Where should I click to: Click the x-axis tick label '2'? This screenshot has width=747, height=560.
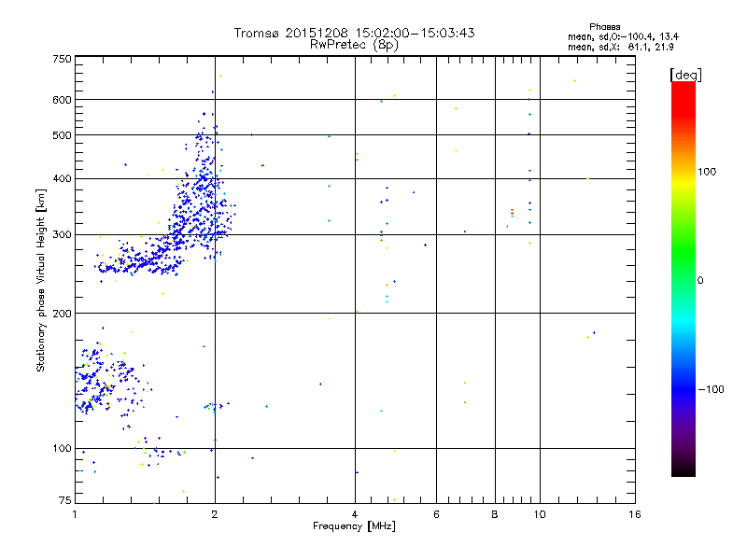point(215,514)
